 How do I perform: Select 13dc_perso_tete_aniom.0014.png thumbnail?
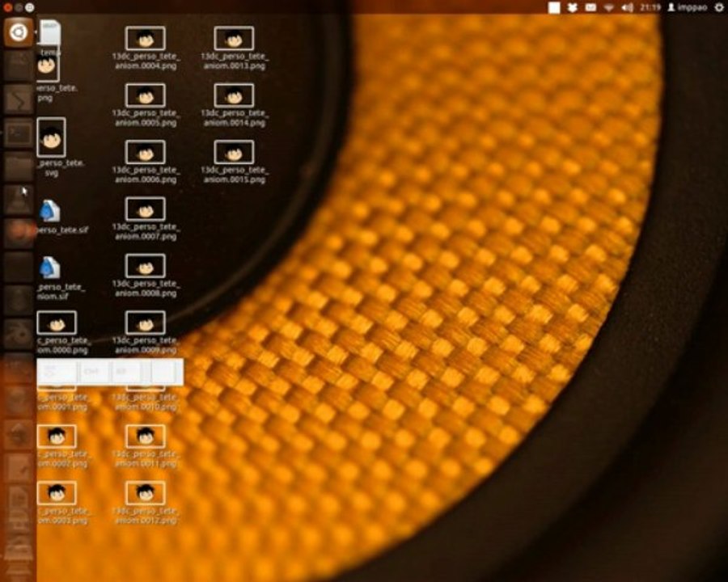pyautogui.click(x=235, y=95)
